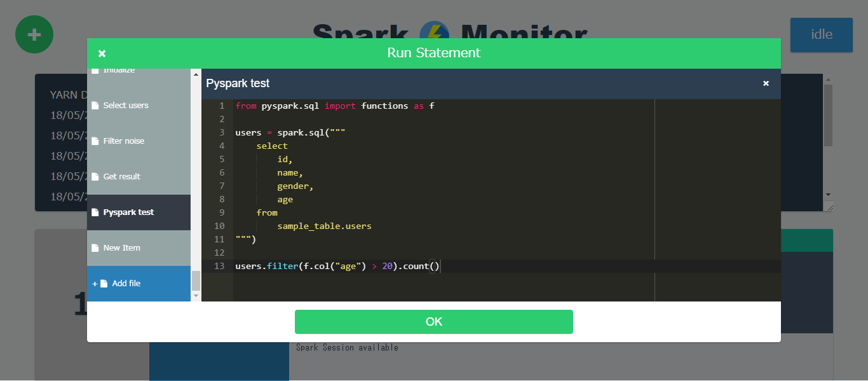Click the file icon beside New Item
The image size is (868, 381).
click(95, 248)
